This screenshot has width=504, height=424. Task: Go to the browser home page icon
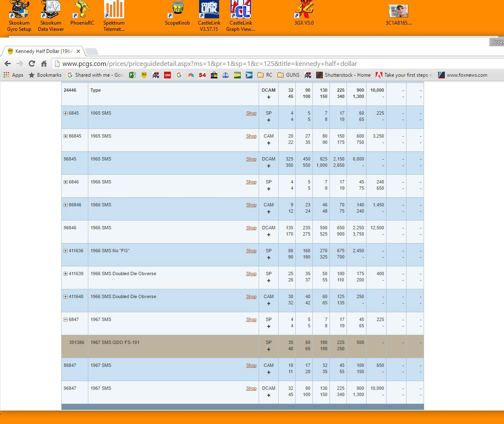pos(44,63)
